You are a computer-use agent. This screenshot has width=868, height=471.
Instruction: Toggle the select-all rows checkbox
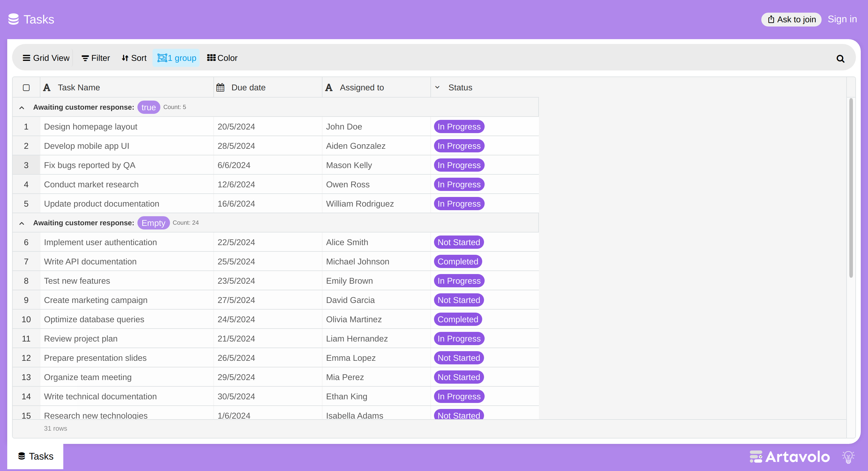click(26, 88)
